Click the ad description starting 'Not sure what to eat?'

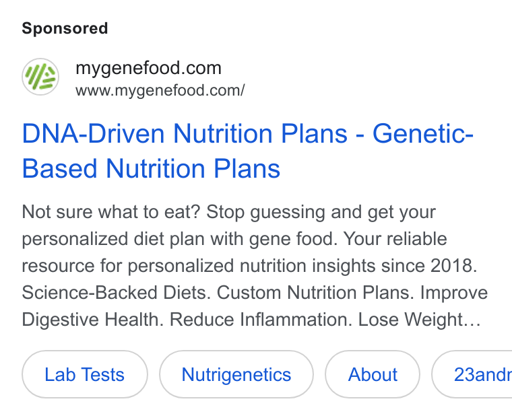[x=255, y=266]
